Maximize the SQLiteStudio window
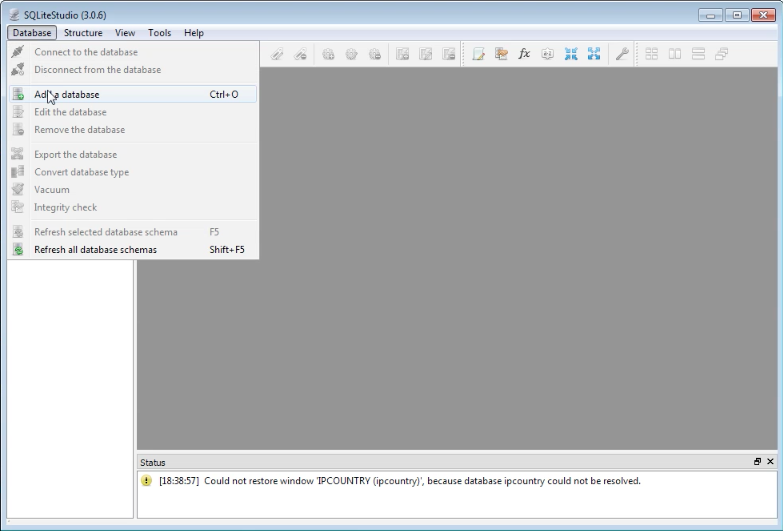 pyautogui.click(x=737, y=15)
